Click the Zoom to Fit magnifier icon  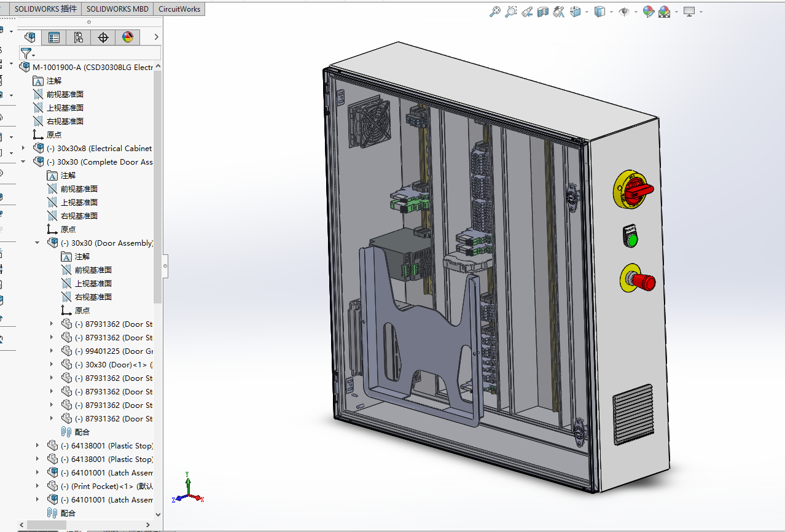point(495,12)
